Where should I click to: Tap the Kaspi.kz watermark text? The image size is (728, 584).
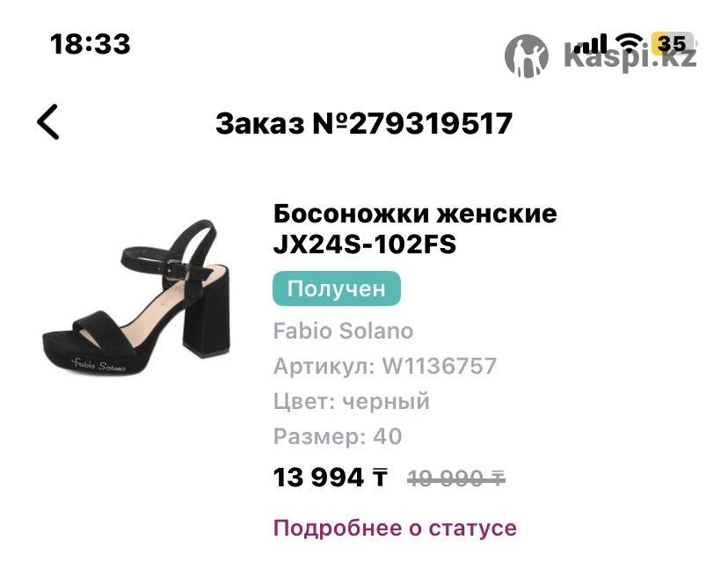[630, 56]
